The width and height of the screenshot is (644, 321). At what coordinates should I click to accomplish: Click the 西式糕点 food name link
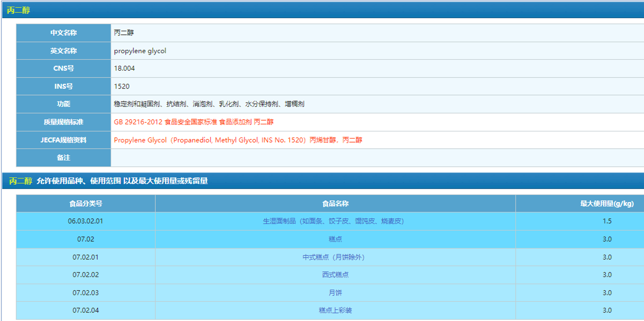pos(335,275)
